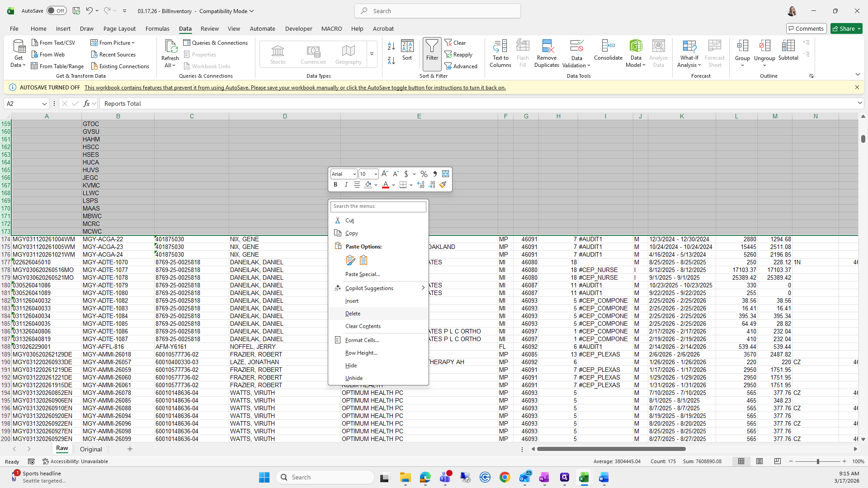
Task: Click Increase Font Size in mini toolbar
Action: click(385, 174)
